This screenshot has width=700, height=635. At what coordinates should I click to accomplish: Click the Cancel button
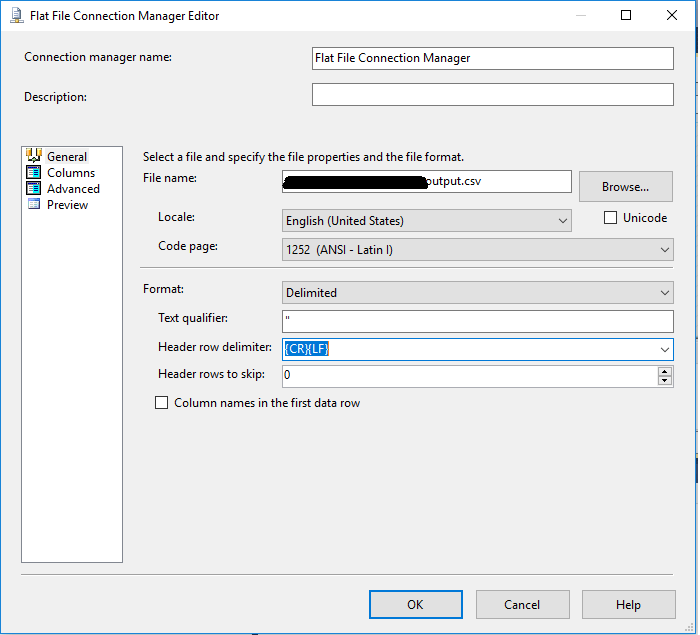[x=522, y=604]
